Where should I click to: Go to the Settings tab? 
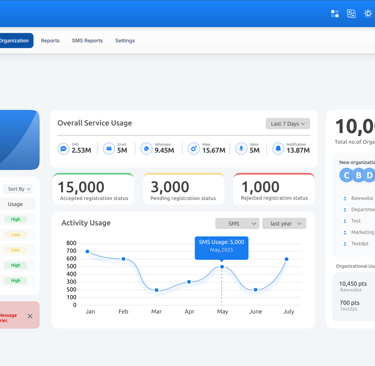pyautogui.click(x=125, y=41)
